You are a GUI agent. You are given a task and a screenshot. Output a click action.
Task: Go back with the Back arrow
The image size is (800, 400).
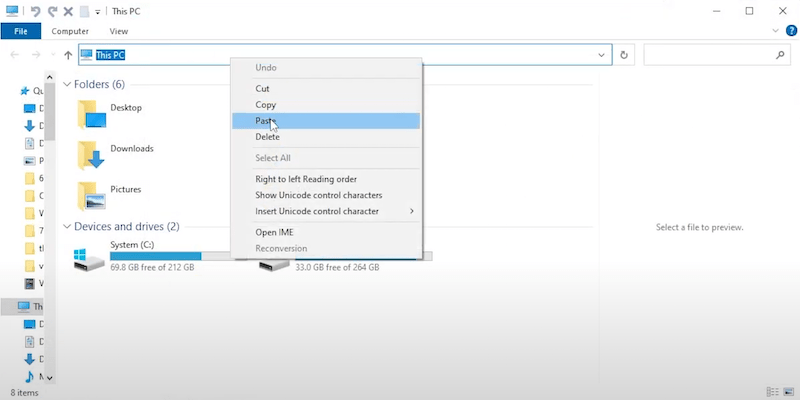(x=15, y=55)
